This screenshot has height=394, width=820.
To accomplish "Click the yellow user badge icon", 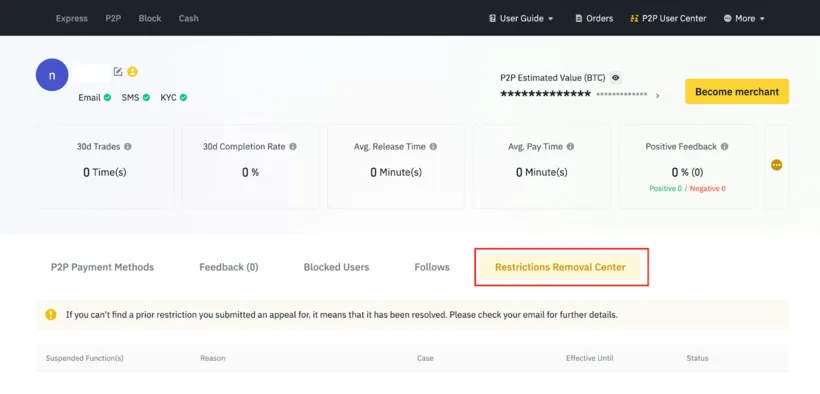I will pos(132,72).
